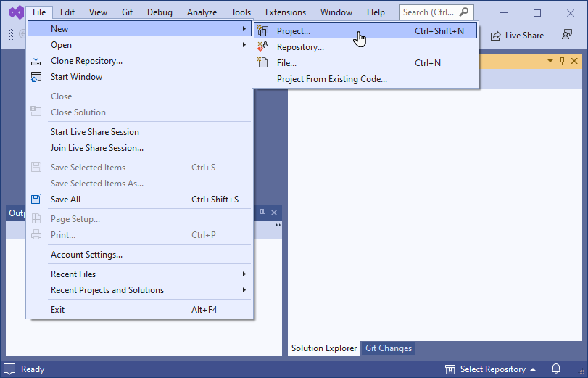Click the Live Share button

tap(518, 36)
